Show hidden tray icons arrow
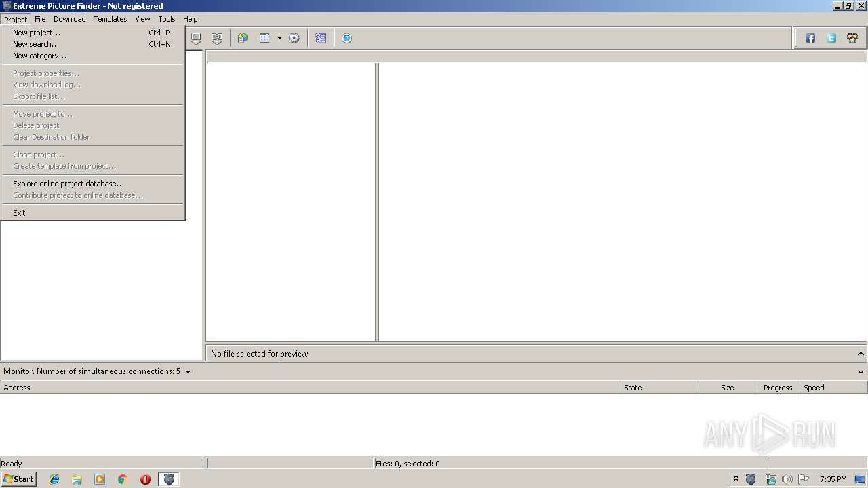 [x=736, y=479]
